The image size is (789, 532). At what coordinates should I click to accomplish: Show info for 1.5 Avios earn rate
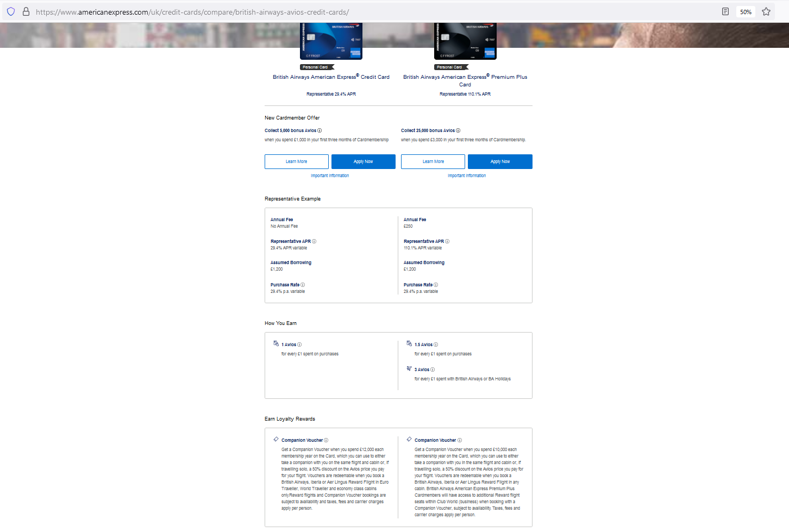pos(436,345)
